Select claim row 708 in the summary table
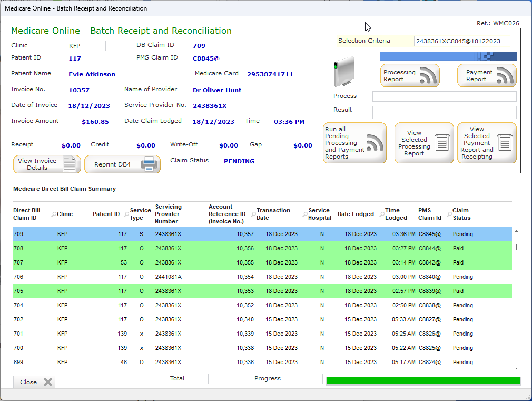Viewport: 532px width, 401px height. pos(262,249)
